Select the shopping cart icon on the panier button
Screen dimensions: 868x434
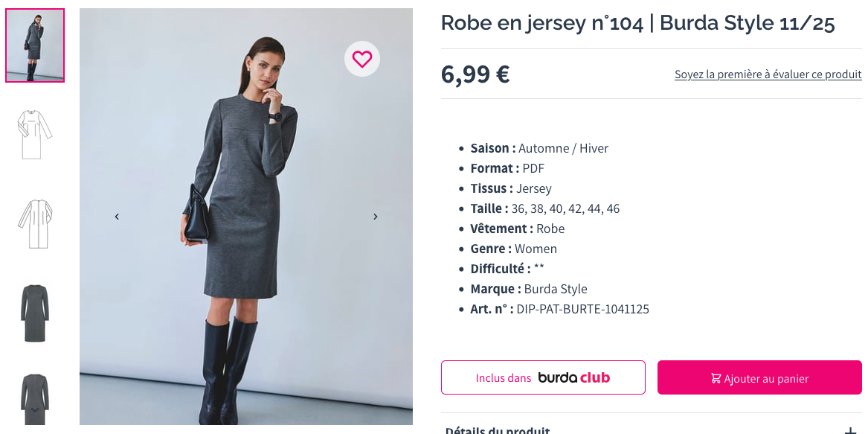[716, 378]
